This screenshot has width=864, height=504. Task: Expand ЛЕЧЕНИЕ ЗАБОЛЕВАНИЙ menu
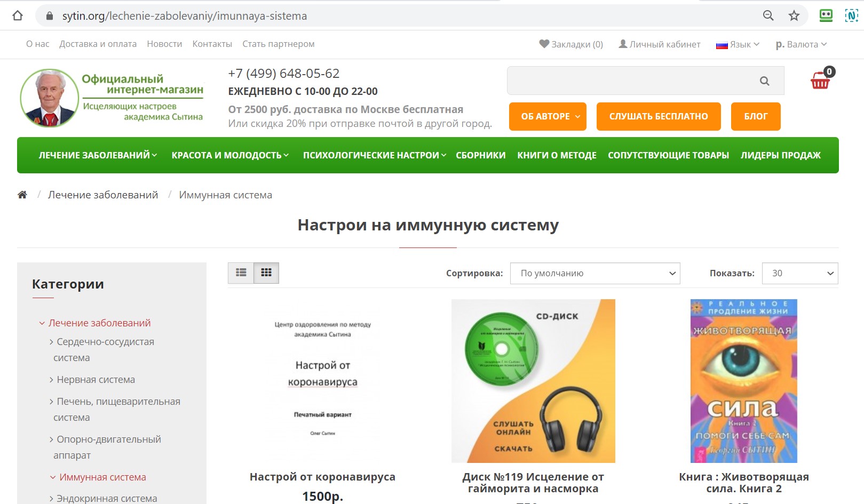[98, 155]
